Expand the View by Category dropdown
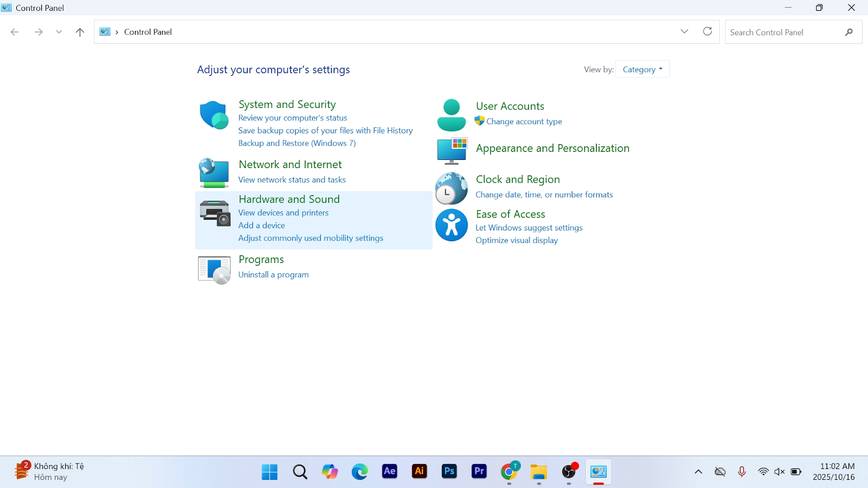This screenshot has height=488, width=868. [642, 69]
